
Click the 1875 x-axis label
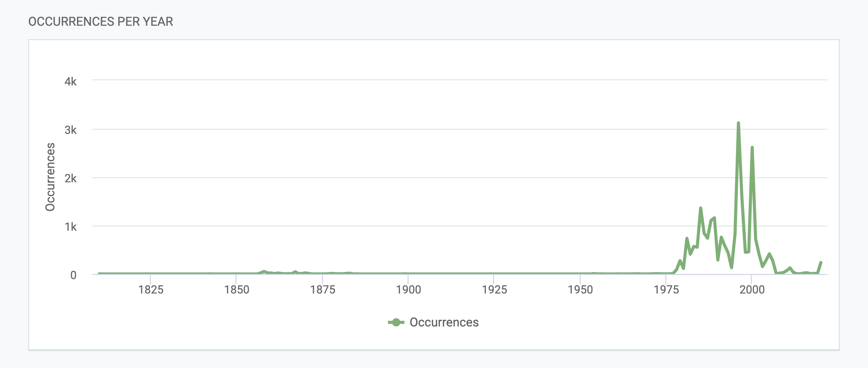(322, 290)
